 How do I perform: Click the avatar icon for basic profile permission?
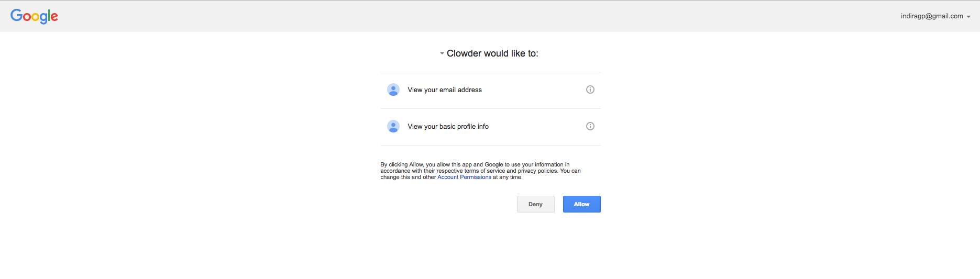pos(393,126)
